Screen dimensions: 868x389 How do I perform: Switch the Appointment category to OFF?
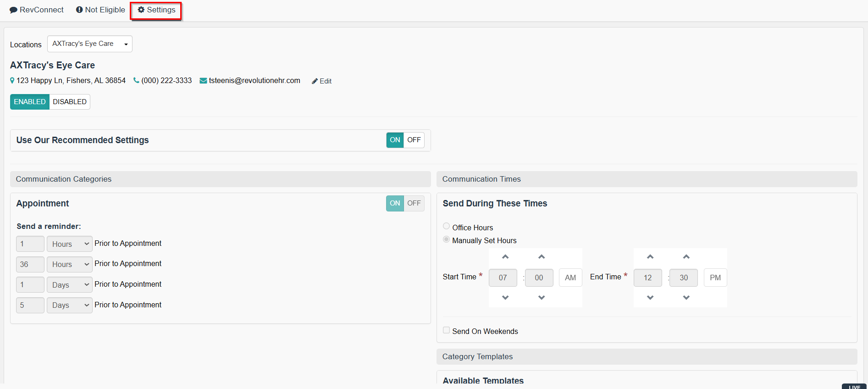(x=414, y=203)
